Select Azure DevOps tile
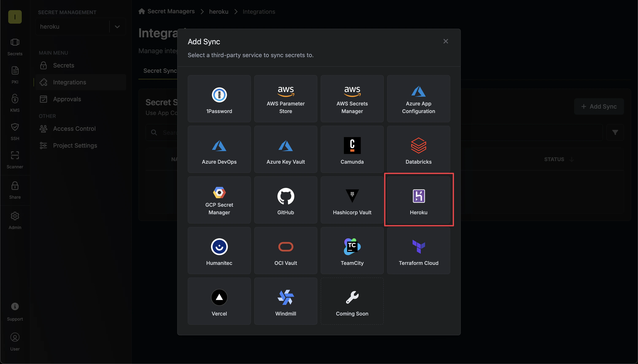The height and width of the screenshot is (364, 638). click(219, 149)
